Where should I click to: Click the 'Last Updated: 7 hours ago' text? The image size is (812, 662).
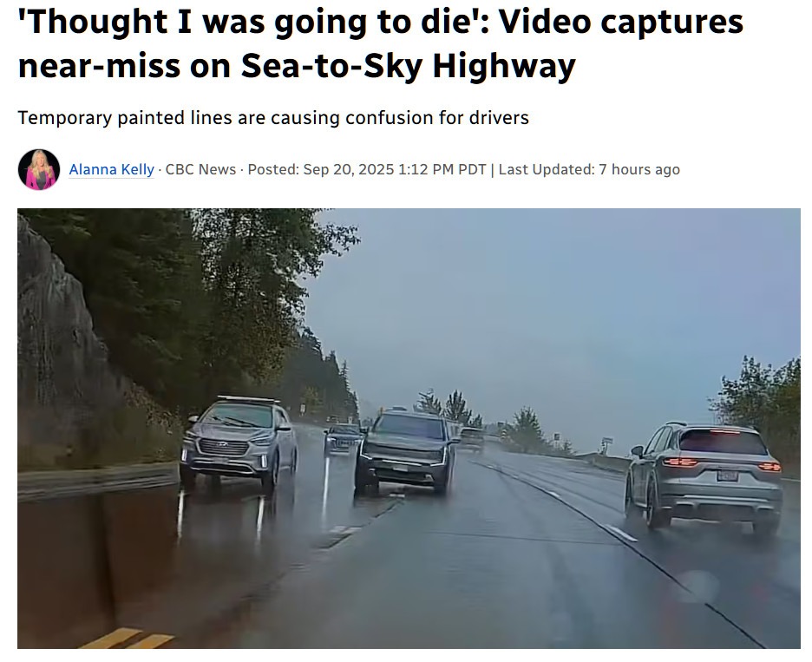[x=589, y=169]
